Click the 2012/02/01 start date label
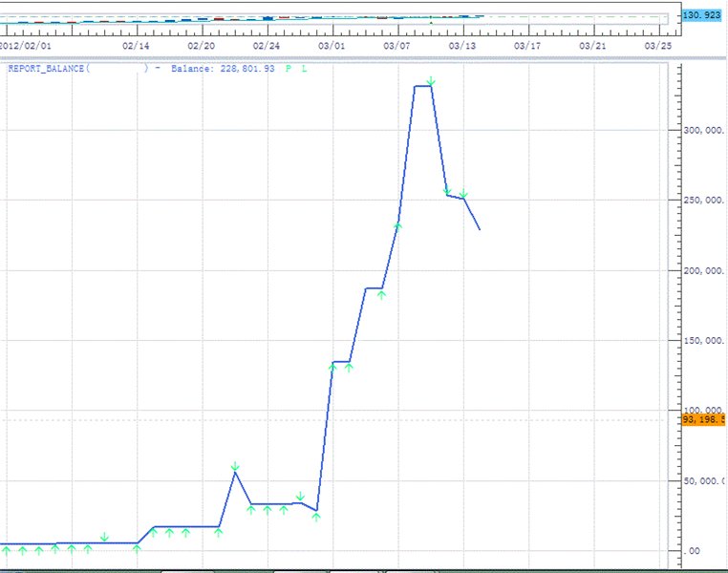 [x=24, y=45]
